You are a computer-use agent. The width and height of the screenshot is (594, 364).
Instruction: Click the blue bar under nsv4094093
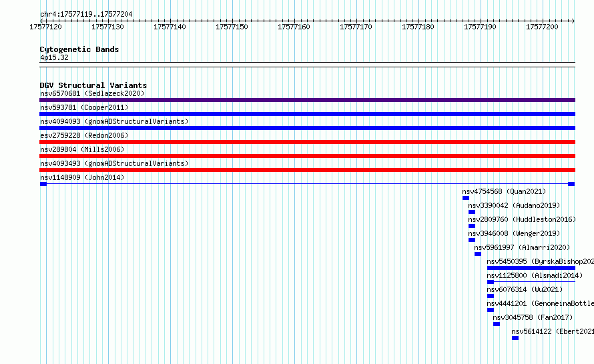(307, 128)
